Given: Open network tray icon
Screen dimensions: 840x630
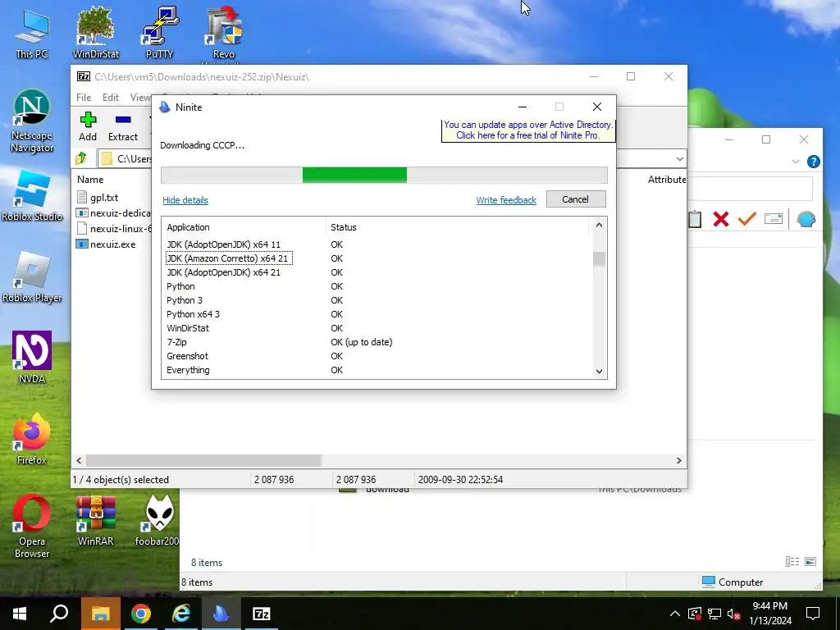Looking at the screenshot, I should pyautogui.click(x=714, y=614).
